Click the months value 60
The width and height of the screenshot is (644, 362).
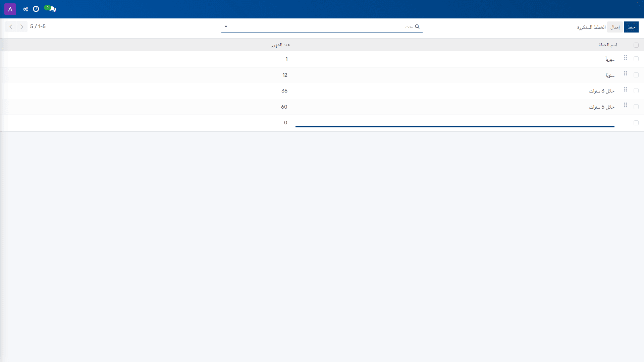[x=284, y=107]
